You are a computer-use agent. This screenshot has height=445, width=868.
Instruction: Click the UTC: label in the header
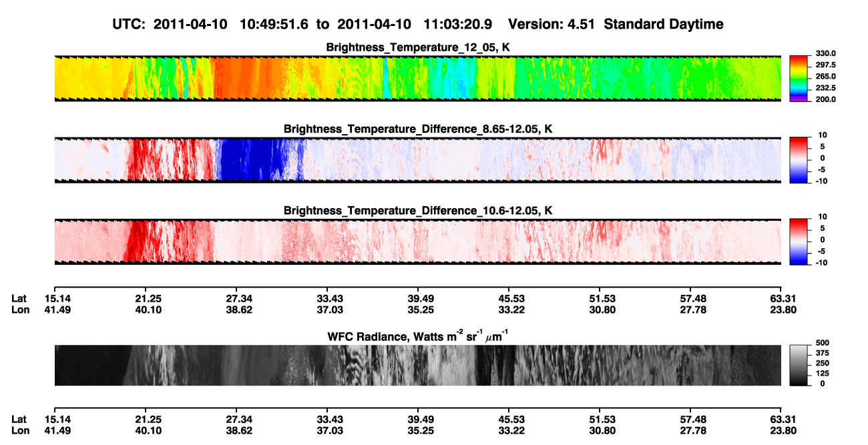coord(130,24)
